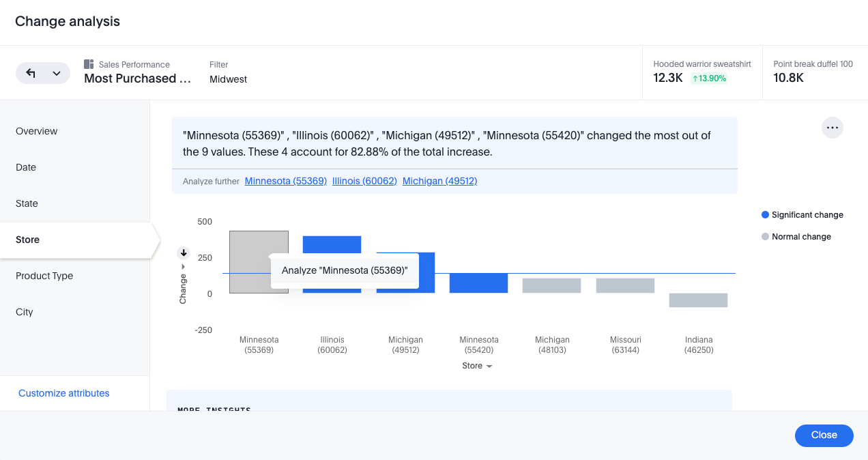The image size is (868, 460).
Task: Select the Minnesota (55420) blue bar
Action: [478, 283]
